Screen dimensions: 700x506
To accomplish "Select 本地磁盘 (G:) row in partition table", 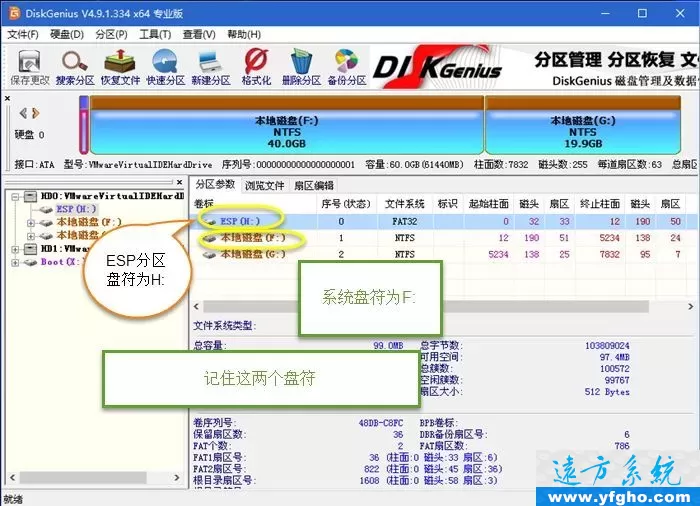I will [x=444, y=254].
